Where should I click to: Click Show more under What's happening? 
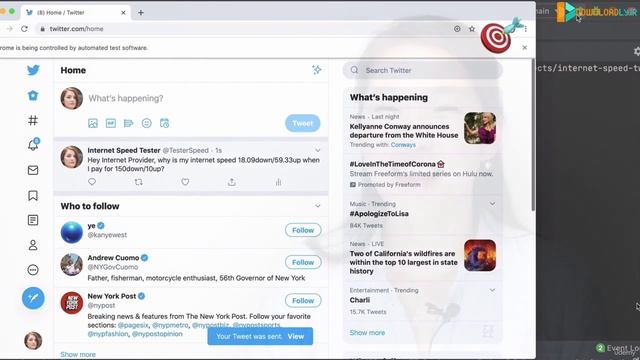(x=367, y=333)
